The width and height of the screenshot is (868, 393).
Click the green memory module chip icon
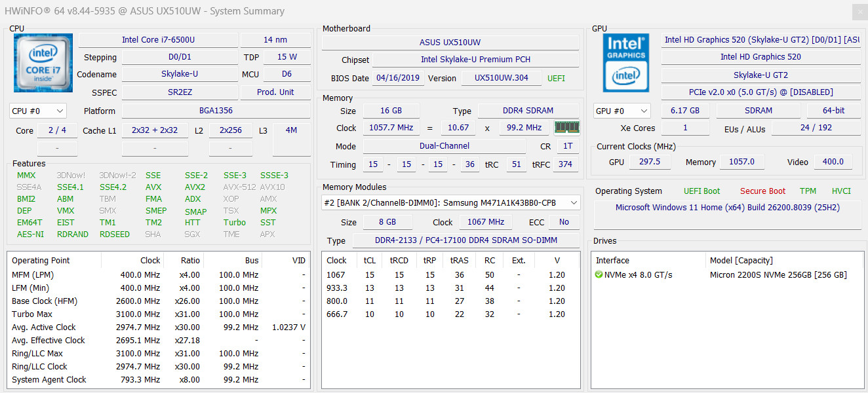click(x=566, y=128)
